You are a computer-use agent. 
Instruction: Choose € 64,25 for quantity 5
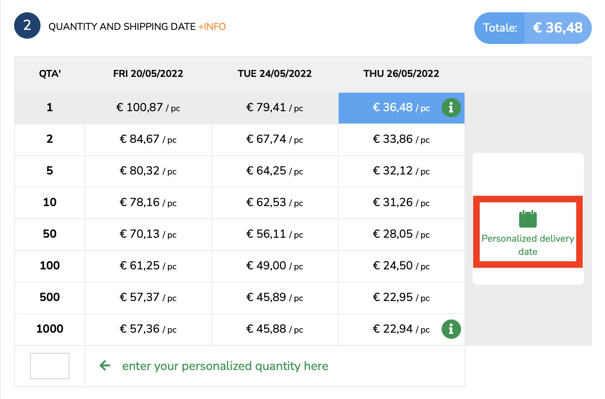click(275, 171)
